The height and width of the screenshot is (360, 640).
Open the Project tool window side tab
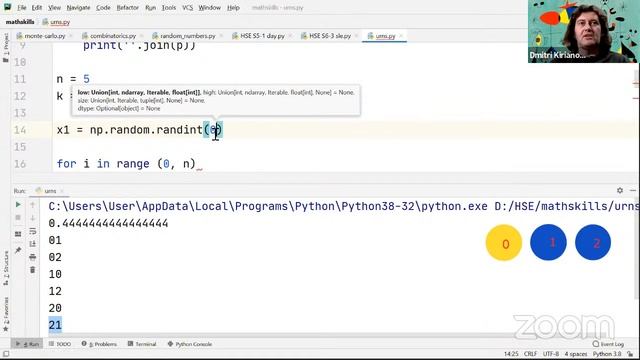(5, 48)
